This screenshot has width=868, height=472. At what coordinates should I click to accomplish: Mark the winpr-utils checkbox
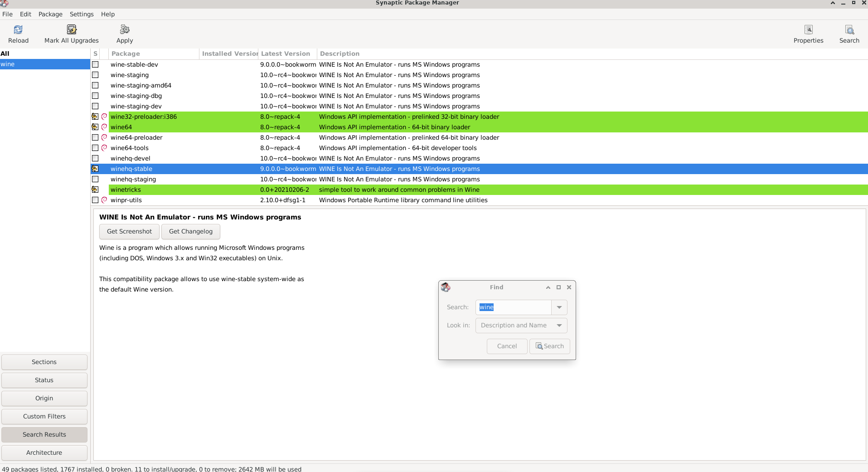click(95, 200)
